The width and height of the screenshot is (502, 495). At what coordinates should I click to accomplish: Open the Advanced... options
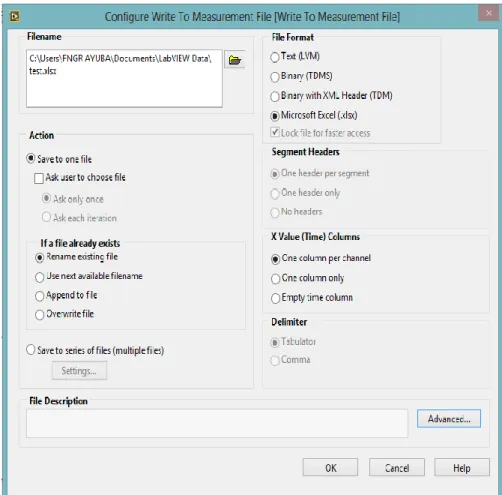click(449, 419)
